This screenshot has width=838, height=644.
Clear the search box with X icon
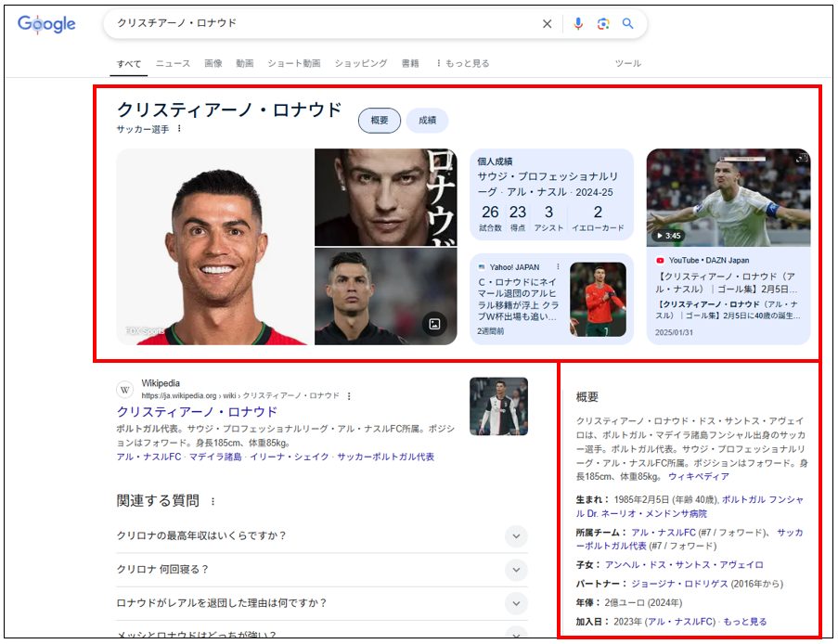click(548, 23)
